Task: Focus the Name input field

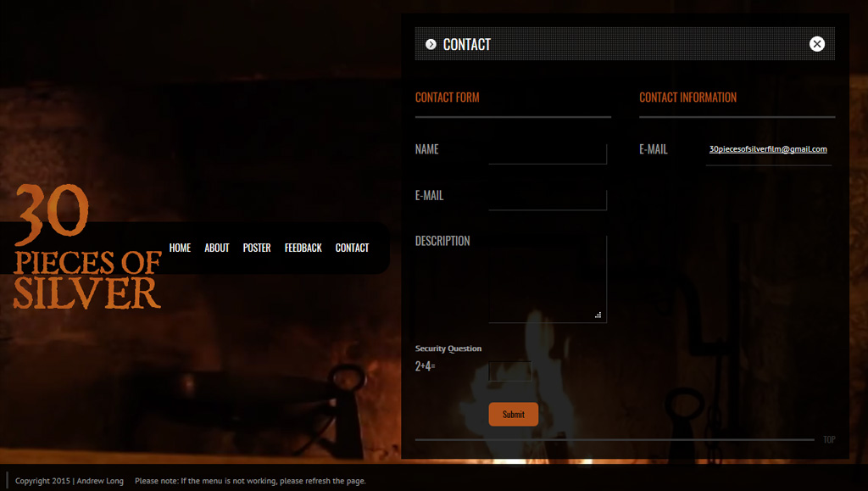Action: (x=548, y=153)
